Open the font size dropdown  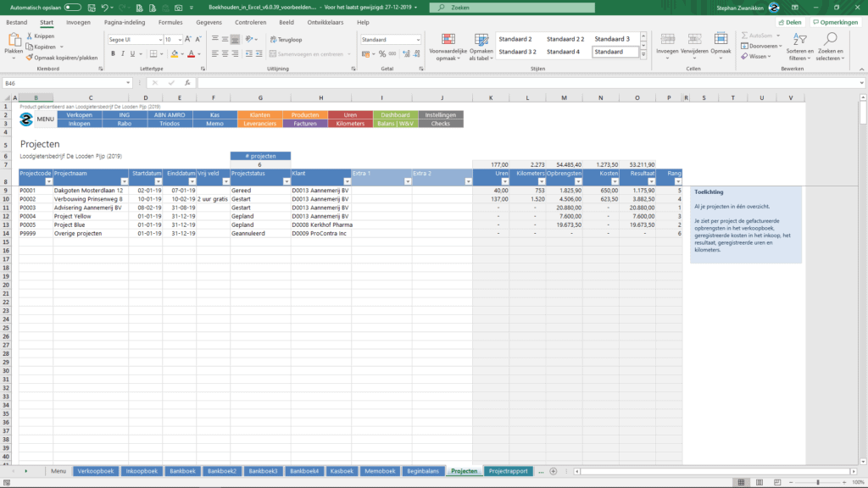(178, 38)
